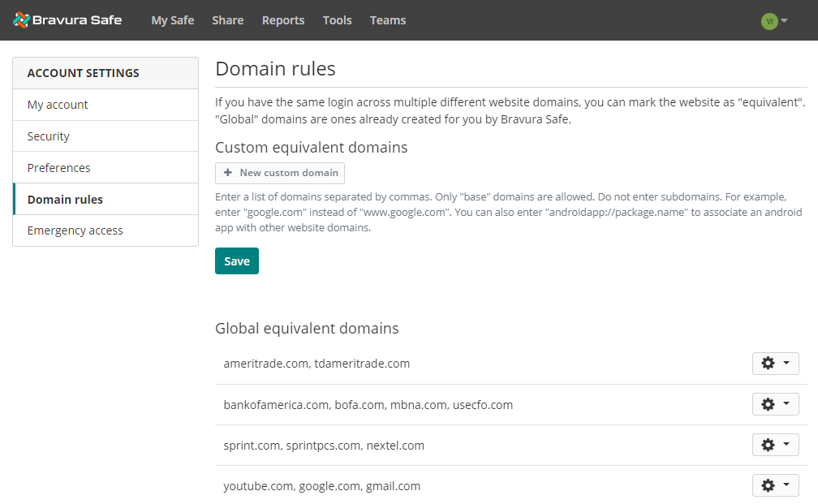The width and height of the screenshot is (818, 504).
Task: Open the dropdown arrow beside the avatar
Action: (784, 20)
